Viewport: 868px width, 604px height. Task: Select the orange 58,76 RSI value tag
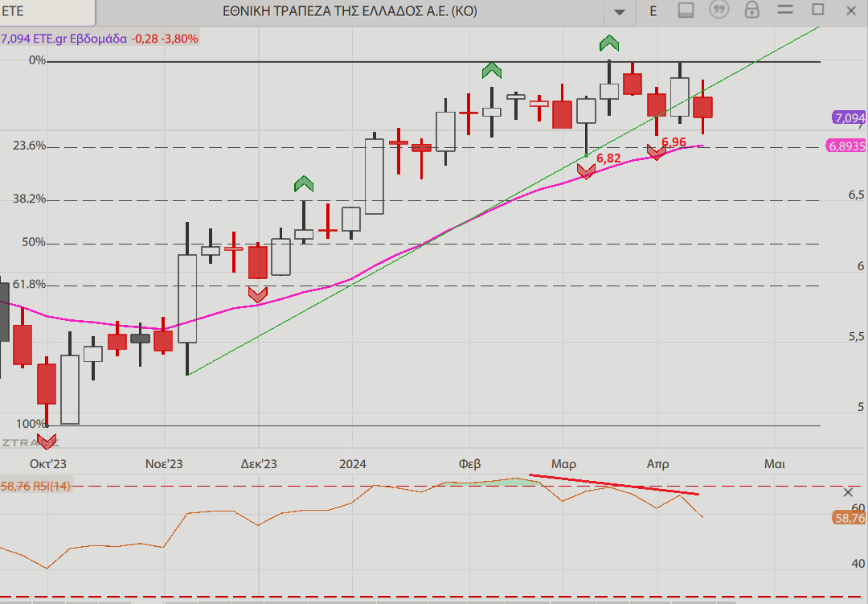pos(849,518)
